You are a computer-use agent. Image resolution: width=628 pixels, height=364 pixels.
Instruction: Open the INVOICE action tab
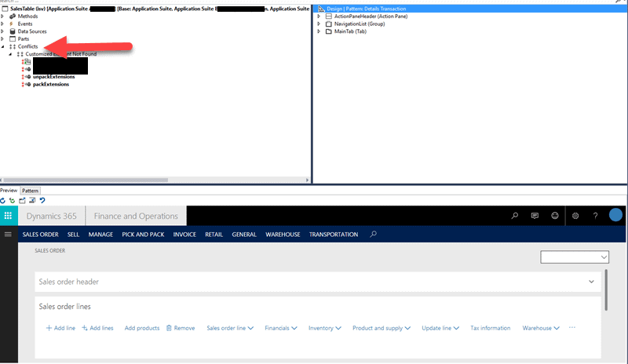[x=184, y=235]
